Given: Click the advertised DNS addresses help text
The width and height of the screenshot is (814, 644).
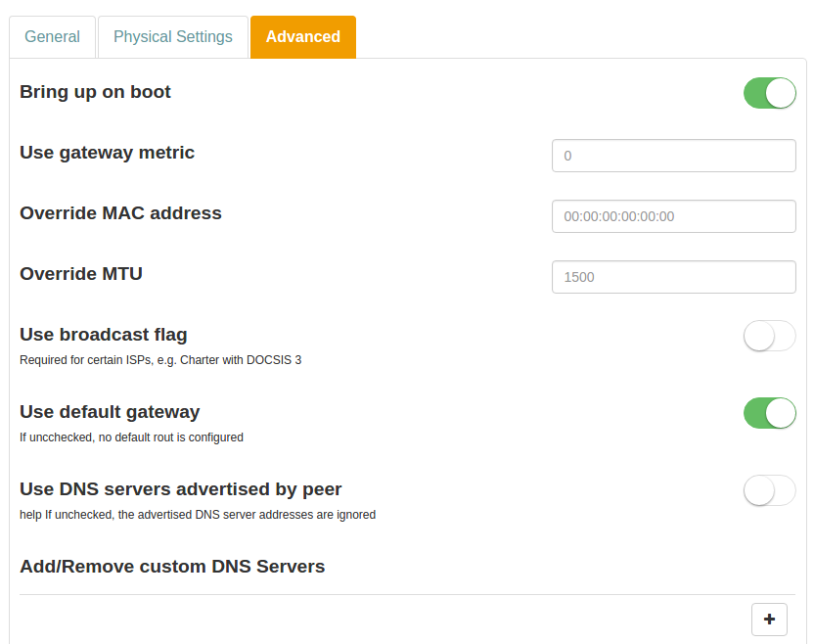Looking at the screenshot, I should click(198, 515).
